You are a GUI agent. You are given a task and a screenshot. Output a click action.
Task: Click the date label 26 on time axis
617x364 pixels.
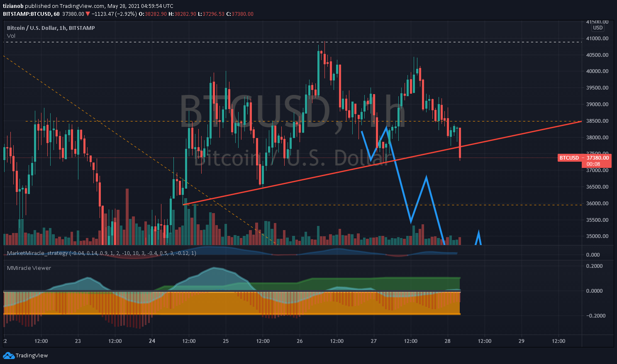click(x=300, y=341)
